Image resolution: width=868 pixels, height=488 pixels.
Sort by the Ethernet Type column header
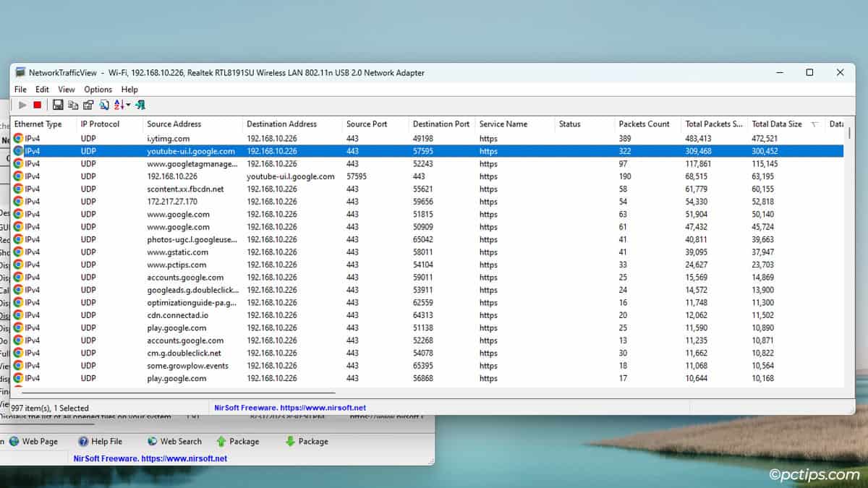(x=43, y=124)
